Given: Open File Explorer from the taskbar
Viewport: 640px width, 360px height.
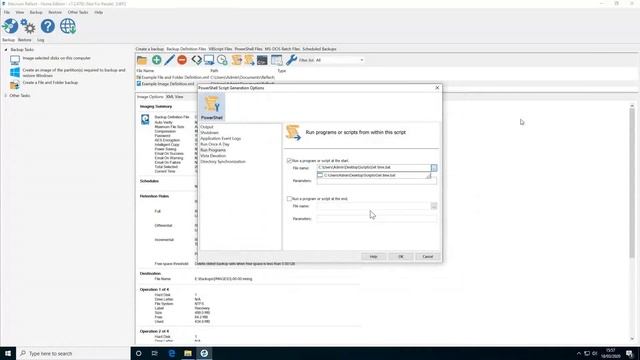Looking at the screenshot, I should pyautogui.click(x=188, y=353).
